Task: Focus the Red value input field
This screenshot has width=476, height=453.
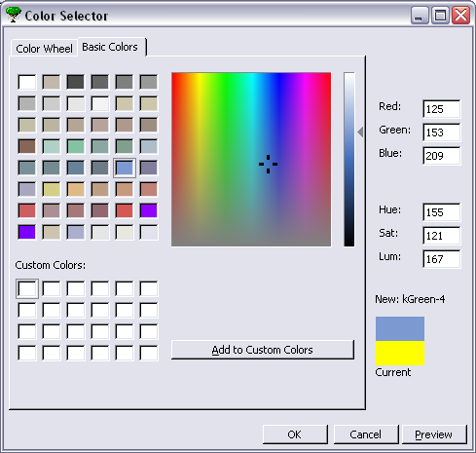Action: coord(442,109)
